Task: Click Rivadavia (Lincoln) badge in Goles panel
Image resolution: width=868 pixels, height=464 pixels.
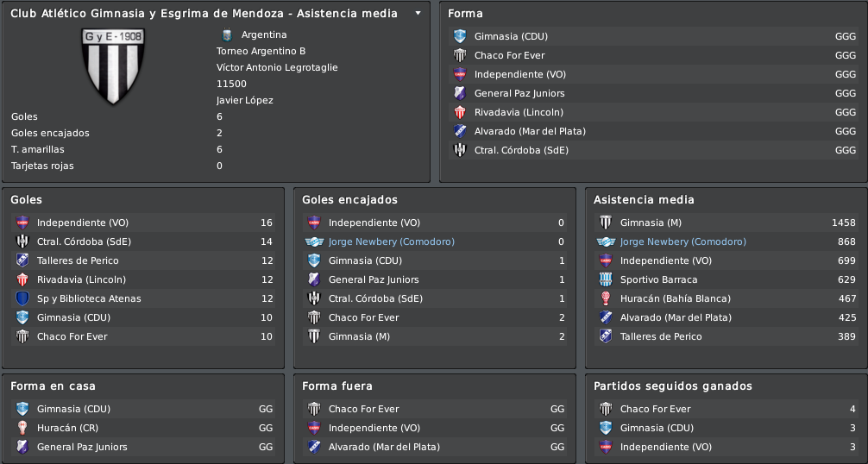Action: click(22, 279)
